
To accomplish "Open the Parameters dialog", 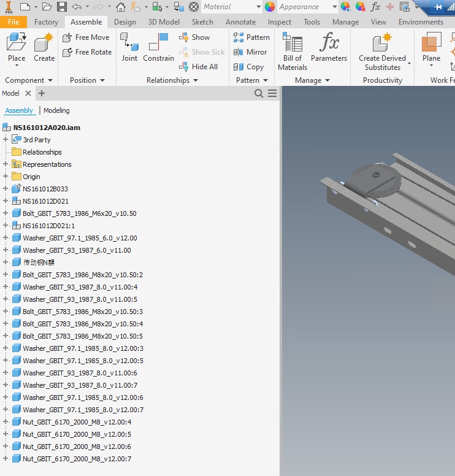I will pos(329,47).
